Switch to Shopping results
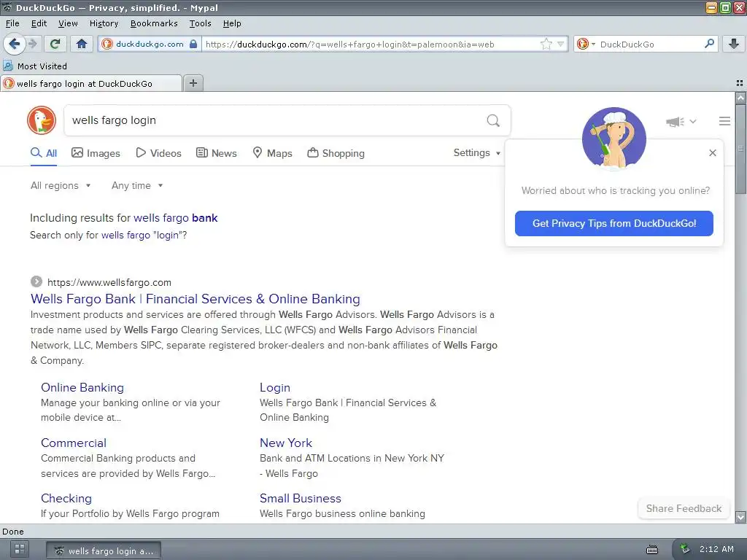Viewport: 747px width, 560px height. point(336,153)
